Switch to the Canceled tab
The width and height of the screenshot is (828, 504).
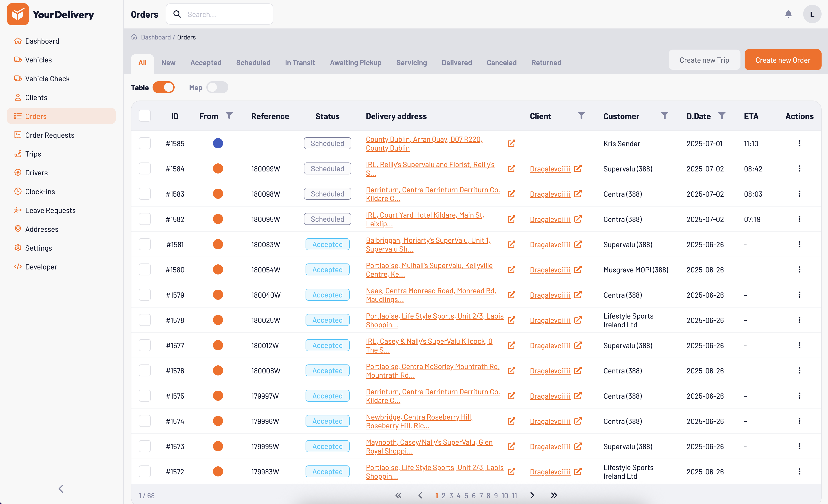click(x=501, y=62)
